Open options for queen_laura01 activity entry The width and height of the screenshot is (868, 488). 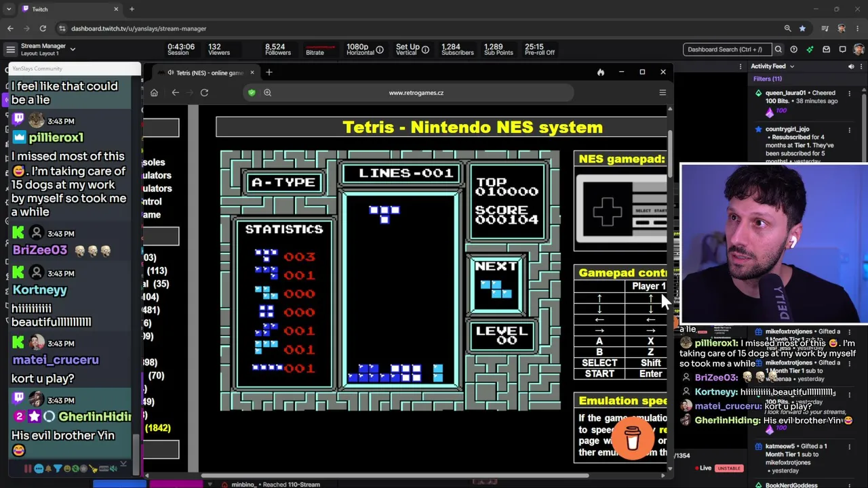point(849,93)
